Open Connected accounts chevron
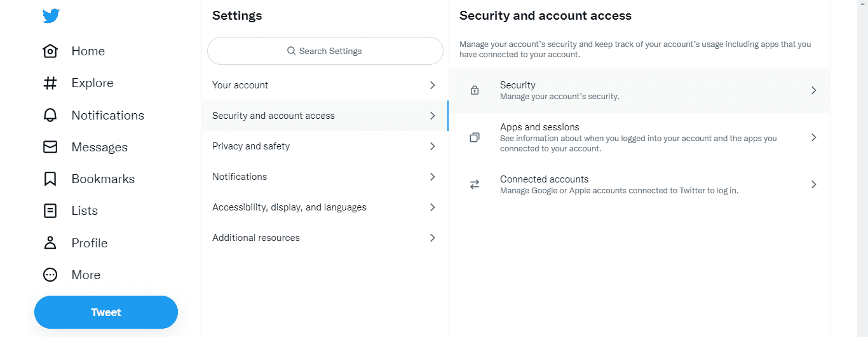868x337 pixels. coord(813,184)
